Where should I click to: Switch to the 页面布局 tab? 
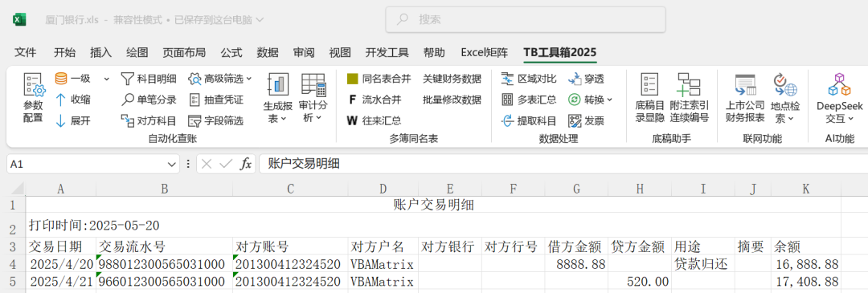click(x=184, y=53)
